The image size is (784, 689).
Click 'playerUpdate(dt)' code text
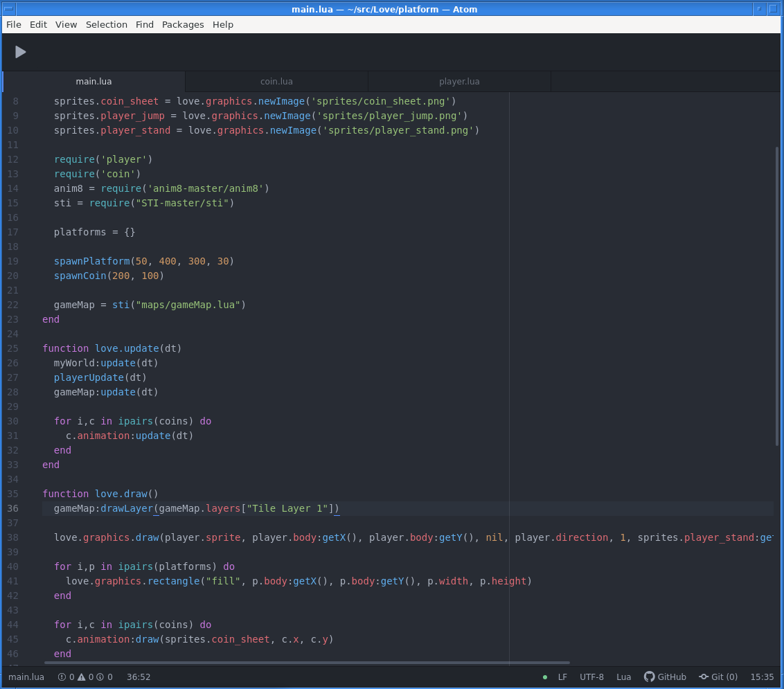100,377
